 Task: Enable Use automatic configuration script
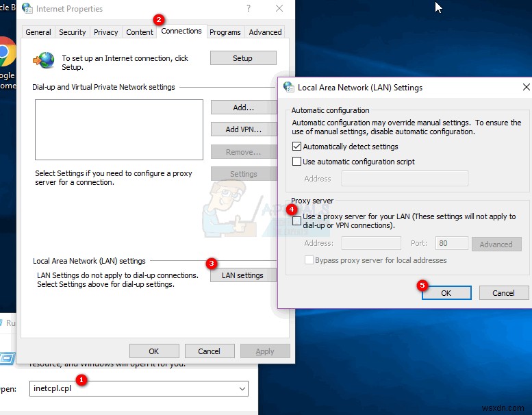click(x=296, y=161)
